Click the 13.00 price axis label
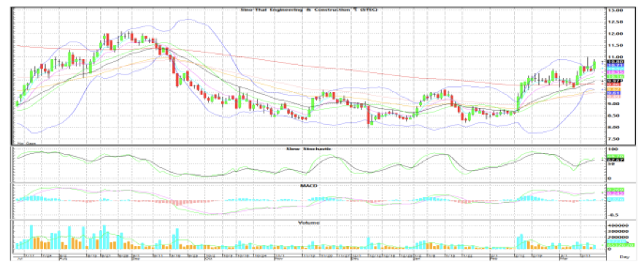 click(616, 9)
